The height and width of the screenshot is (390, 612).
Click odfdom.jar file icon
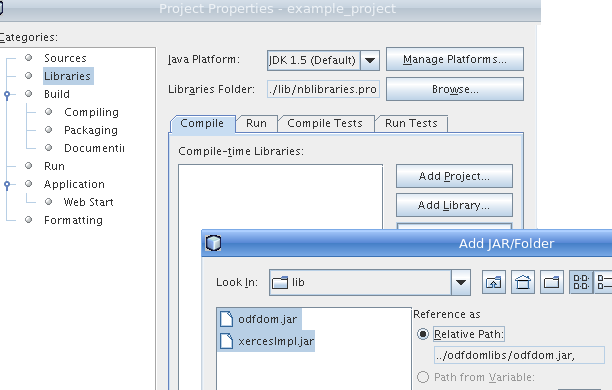click(x=226, y=319)
